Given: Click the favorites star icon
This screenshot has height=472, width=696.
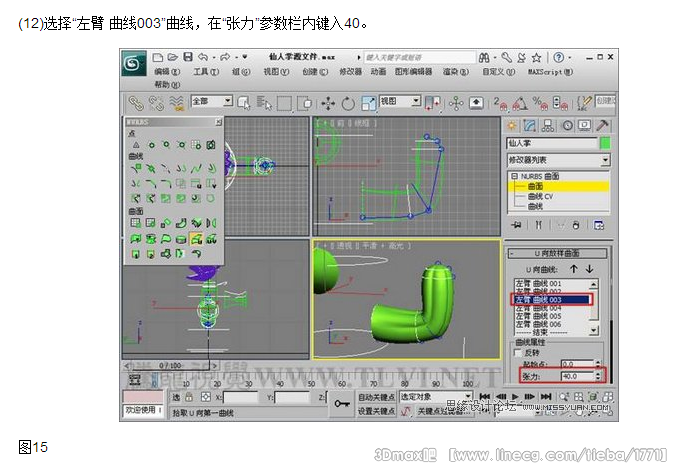Looking at the screenshot, I should pyautogui.click(x=537, y=58).
